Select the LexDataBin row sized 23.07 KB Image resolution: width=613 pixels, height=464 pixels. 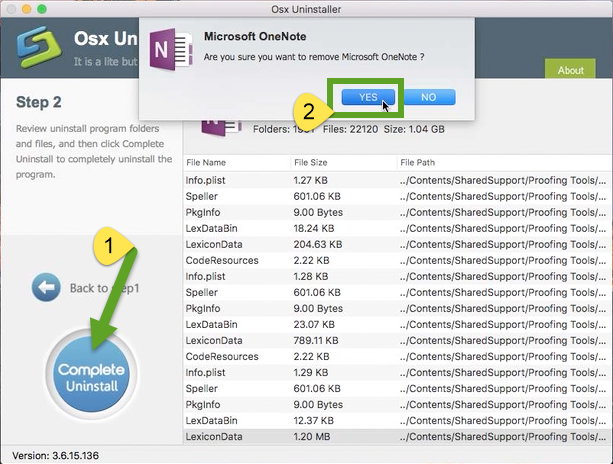point(397,324)
